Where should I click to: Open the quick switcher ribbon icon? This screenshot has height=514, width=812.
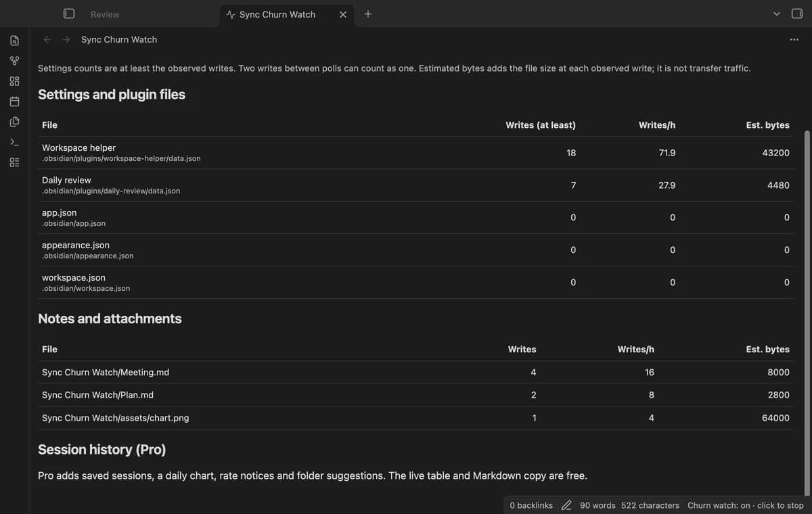14,41
